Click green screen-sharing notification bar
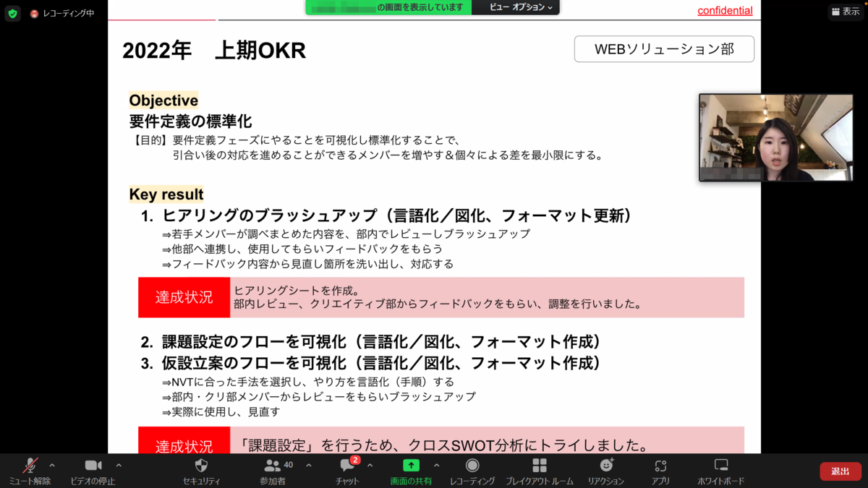Image resolution: width=868 pixels, height=488 pixels. (388, 7)
